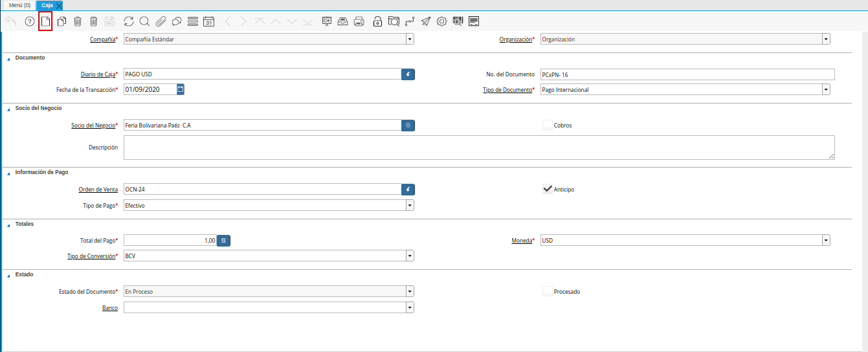Open date picker for Fecha de la Transacción

tap(181, 89)
